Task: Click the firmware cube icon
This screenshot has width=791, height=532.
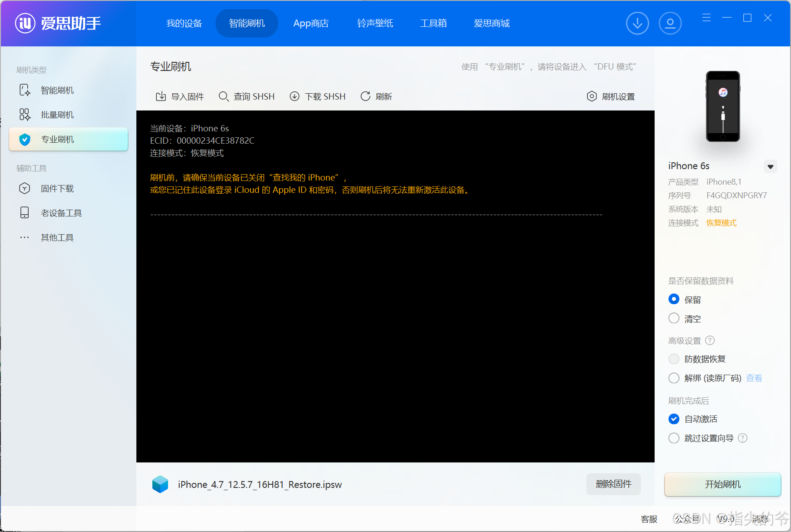Action: click(x=160, y=484)
